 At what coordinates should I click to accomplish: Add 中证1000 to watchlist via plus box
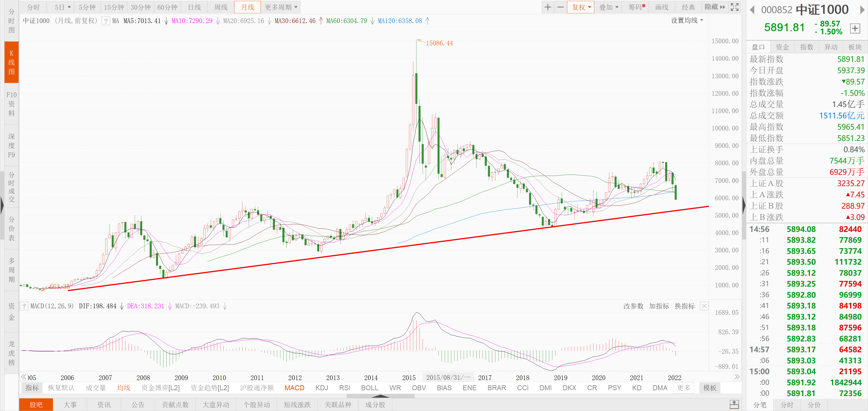(855, 28)
